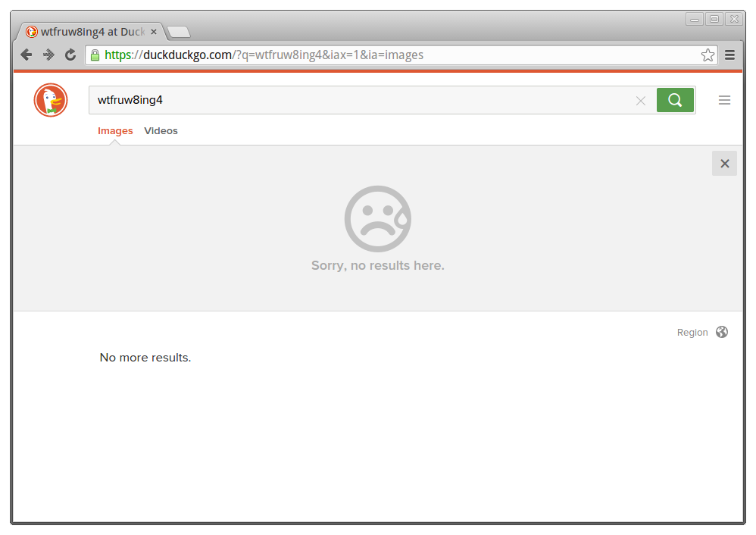Open a new browser tab
The height and width of the screenshot is (535, 756).
click(179, 33)
